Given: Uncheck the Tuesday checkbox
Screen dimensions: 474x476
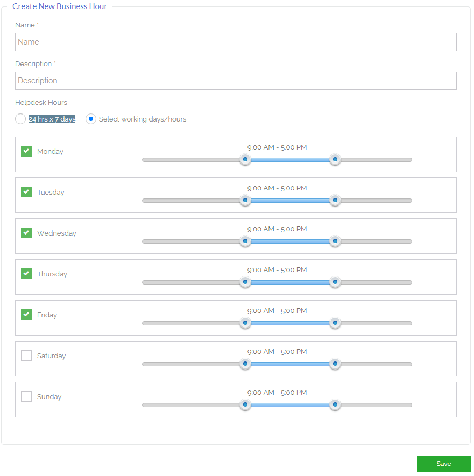Looking at the screenshot, I should (26, 192).
